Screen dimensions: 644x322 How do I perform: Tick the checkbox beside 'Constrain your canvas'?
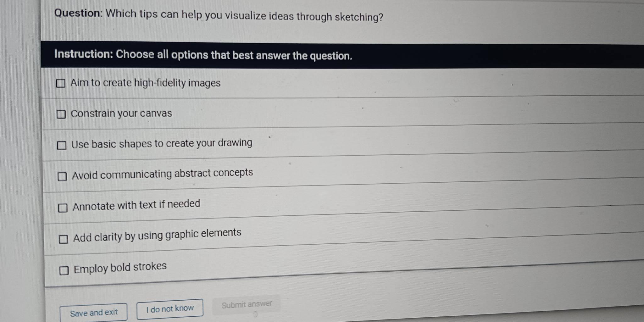point(61,114)
